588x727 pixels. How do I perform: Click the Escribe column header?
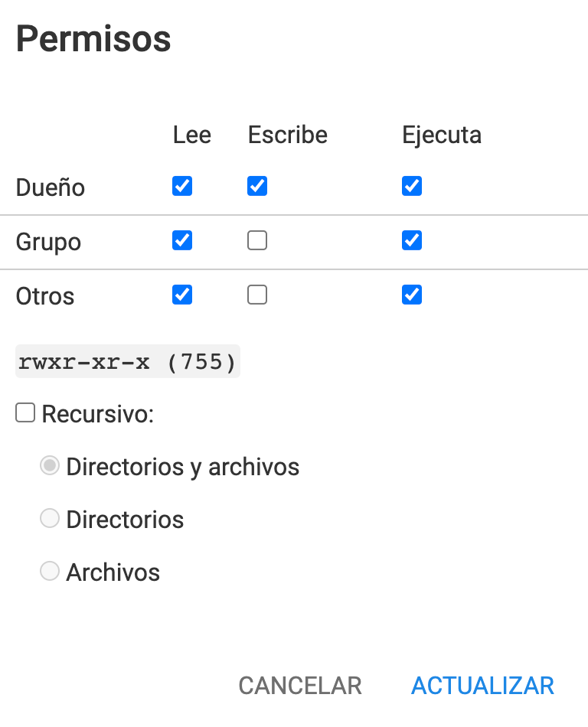pos(287,135)
